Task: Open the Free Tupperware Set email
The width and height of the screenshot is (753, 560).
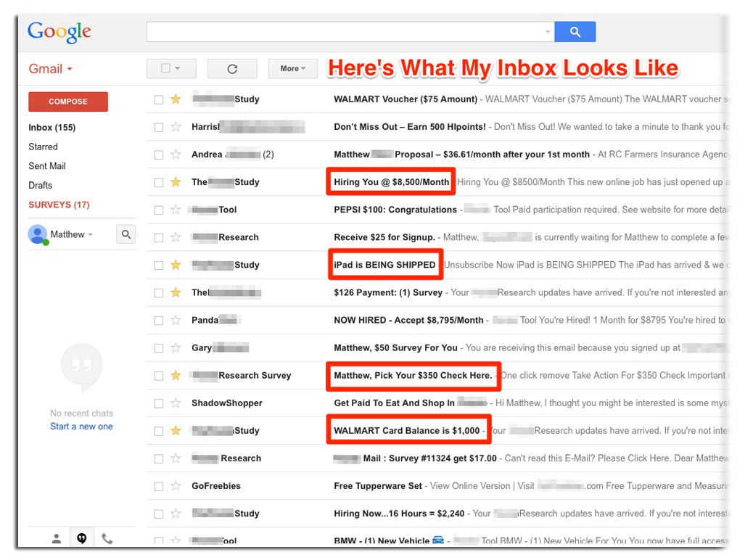Action: tap(377, 486)
